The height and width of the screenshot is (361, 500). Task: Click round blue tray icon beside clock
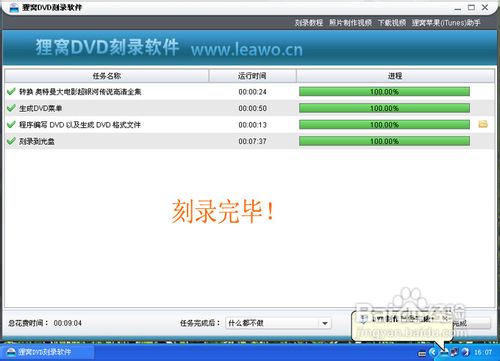click(465, 352)
